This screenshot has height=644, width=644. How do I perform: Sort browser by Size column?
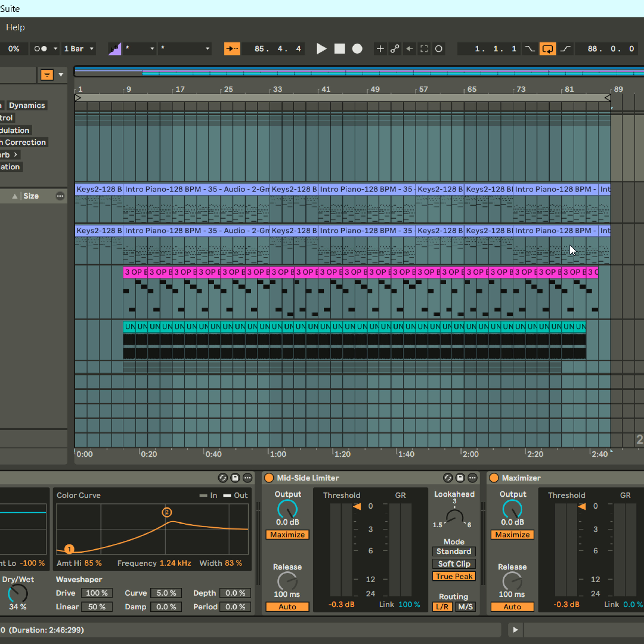[31, 196]
